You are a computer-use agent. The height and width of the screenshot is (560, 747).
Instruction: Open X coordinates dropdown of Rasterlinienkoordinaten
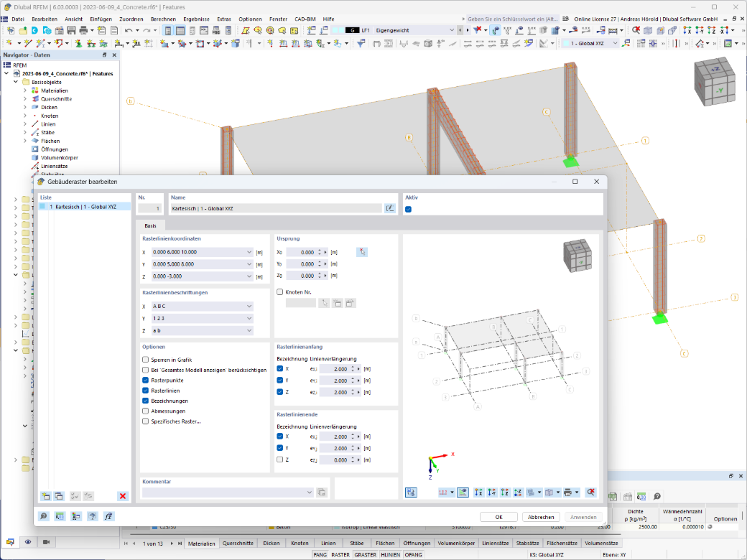click(249, 252)
